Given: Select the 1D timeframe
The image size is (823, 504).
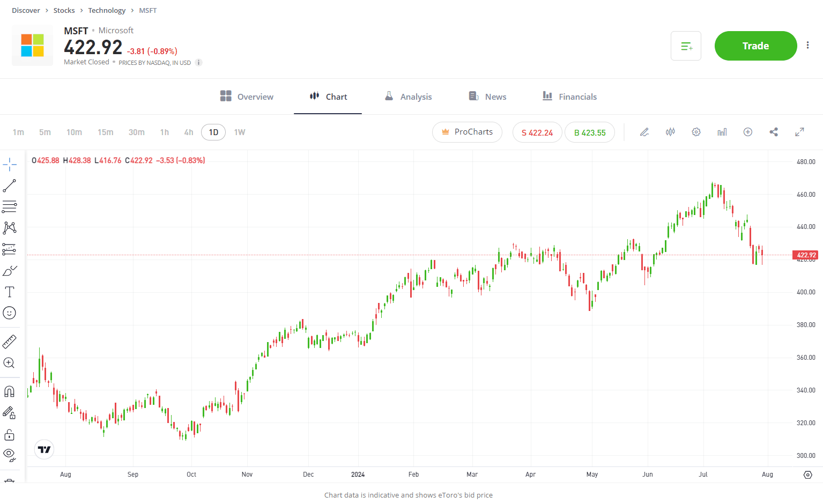Looking at the screenshot, I should click(213, 132).
